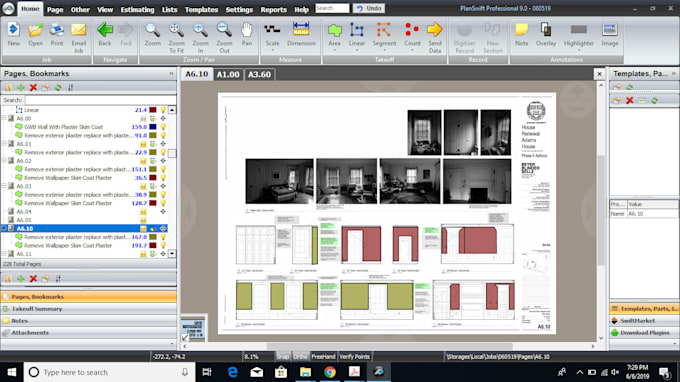
Task: Select the Area takeoff tool
Action: (334, 35)
